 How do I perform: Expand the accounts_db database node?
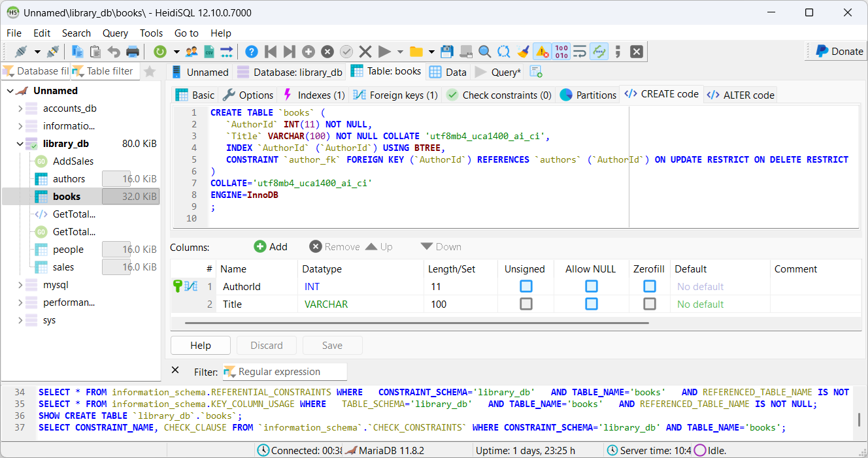tap(20, 108)
